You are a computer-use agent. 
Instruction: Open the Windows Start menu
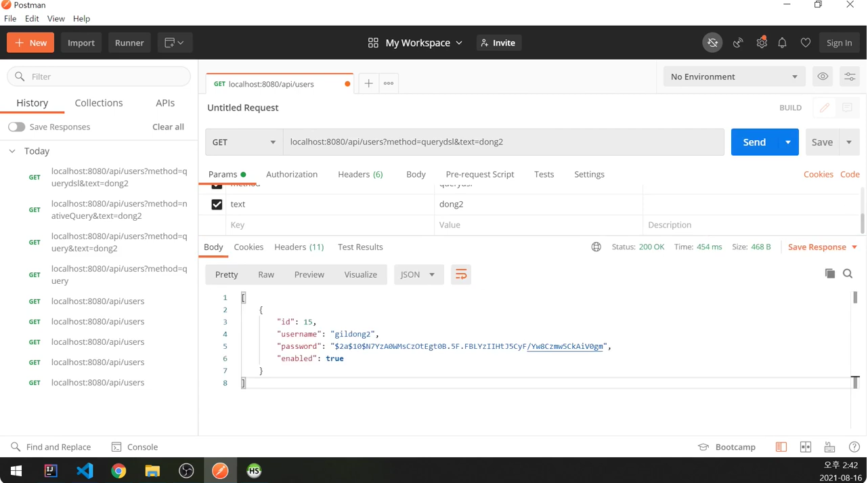16,471
